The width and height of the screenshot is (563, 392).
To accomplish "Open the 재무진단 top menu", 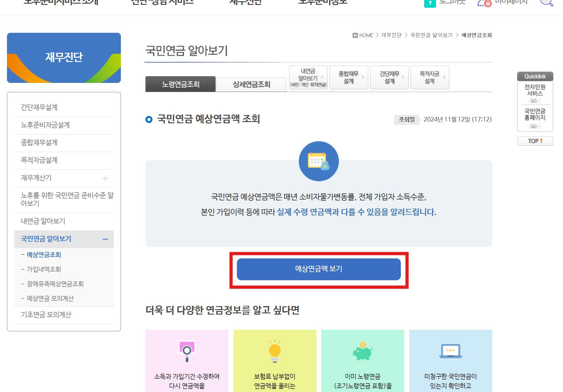I will click(245, 2).
